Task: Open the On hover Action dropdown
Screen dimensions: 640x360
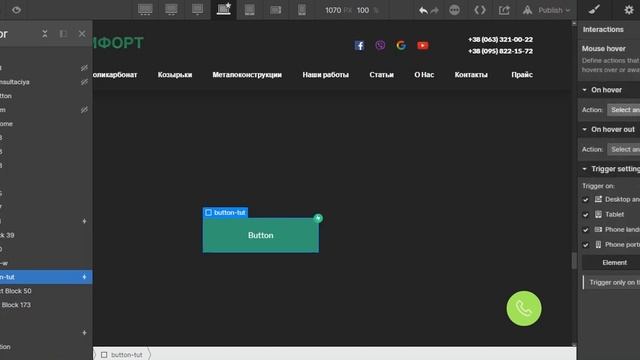Action: pyautogui.click(x=623, y=110)
